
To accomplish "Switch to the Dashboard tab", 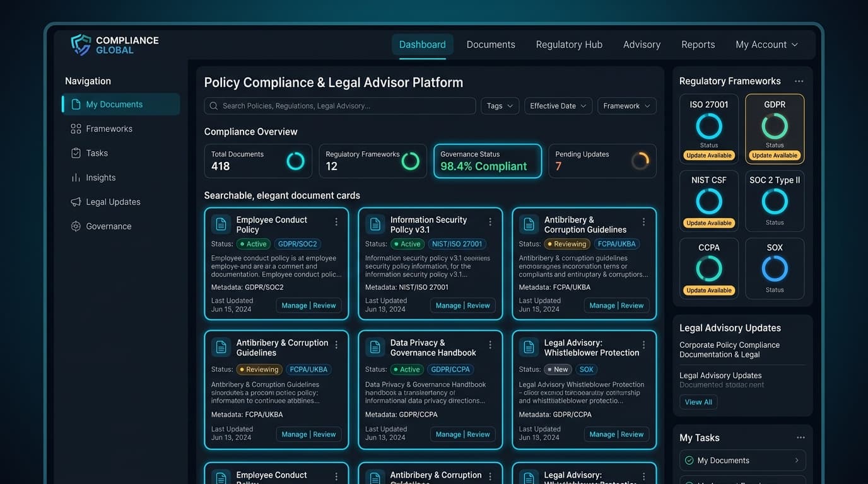I will 422,45.
